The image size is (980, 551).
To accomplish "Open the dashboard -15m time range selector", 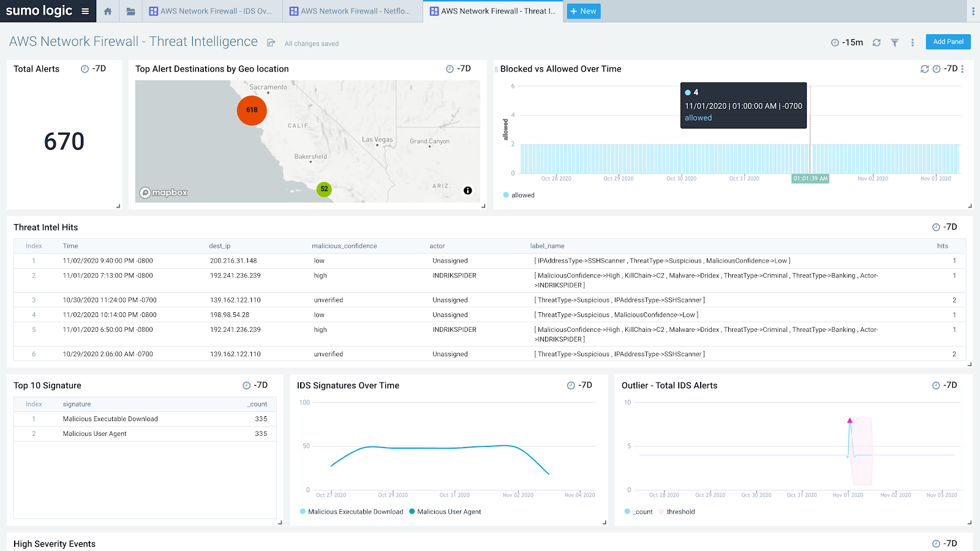I will [847, 42].
